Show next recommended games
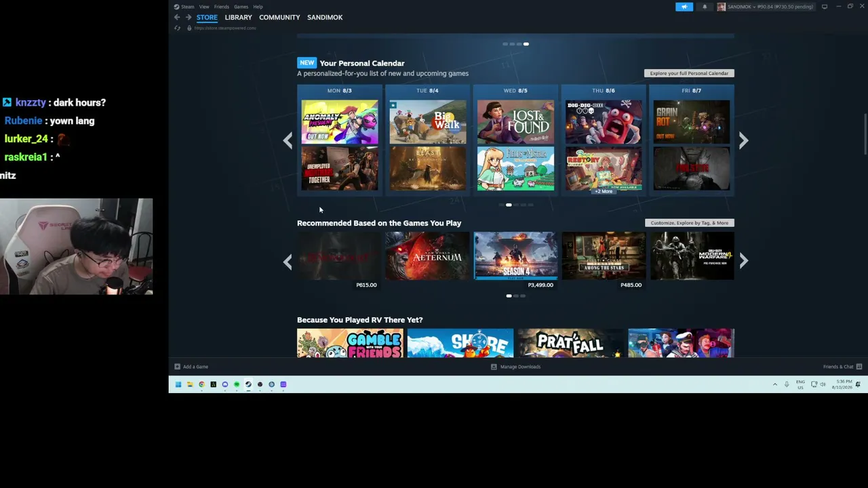Screen dimensions: 868x488 (744, 261)
